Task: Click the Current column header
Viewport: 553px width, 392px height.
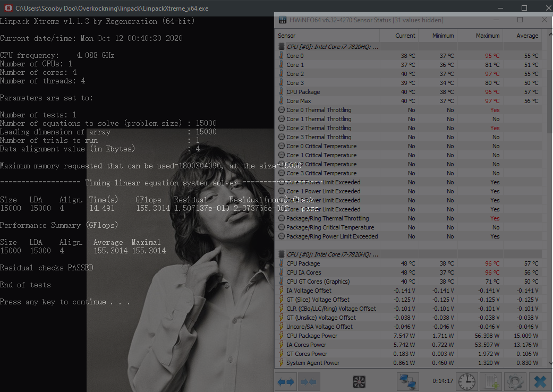Action: (399, 36)
